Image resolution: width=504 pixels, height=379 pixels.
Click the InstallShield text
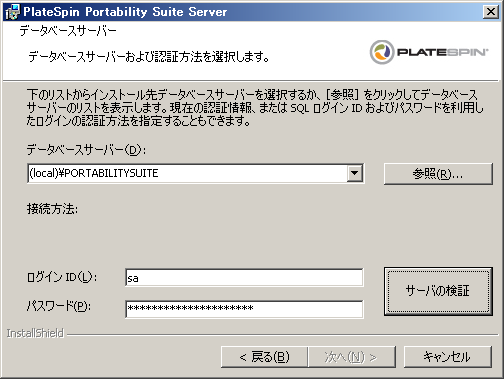click(35, 333)
